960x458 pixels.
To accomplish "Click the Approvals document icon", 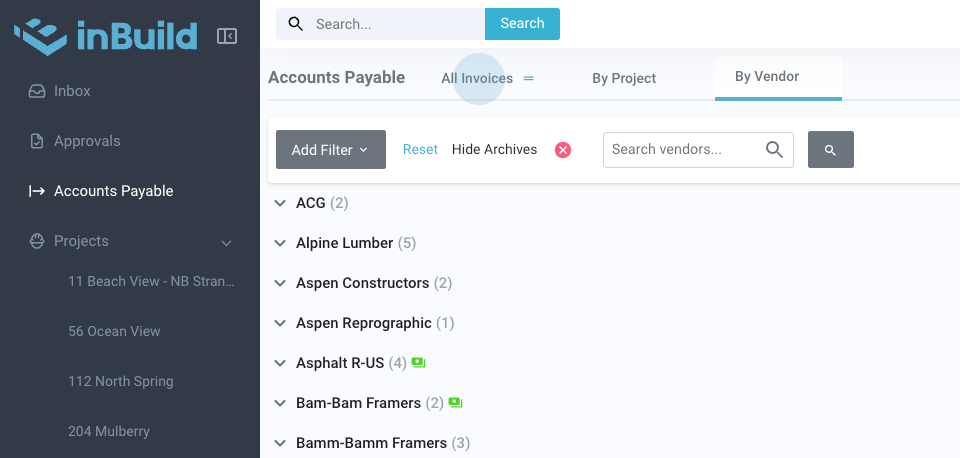I will pyautogui.click(x=37, y=141).
